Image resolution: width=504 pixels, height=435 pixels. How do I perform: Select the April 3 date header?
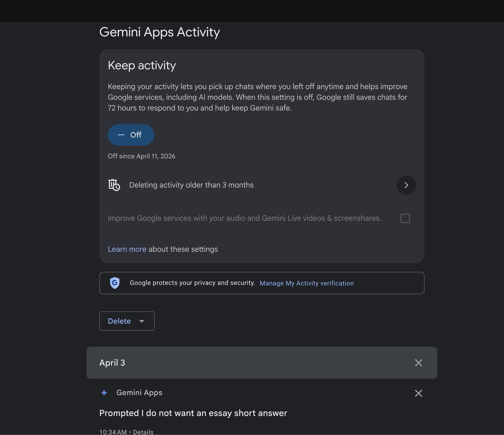(x=112, y=363)
